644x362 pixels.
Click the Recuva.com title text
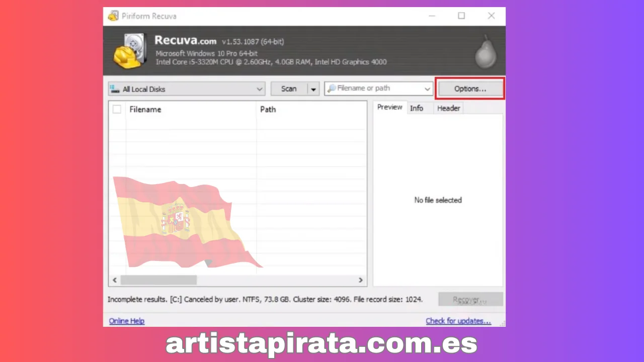185,41
